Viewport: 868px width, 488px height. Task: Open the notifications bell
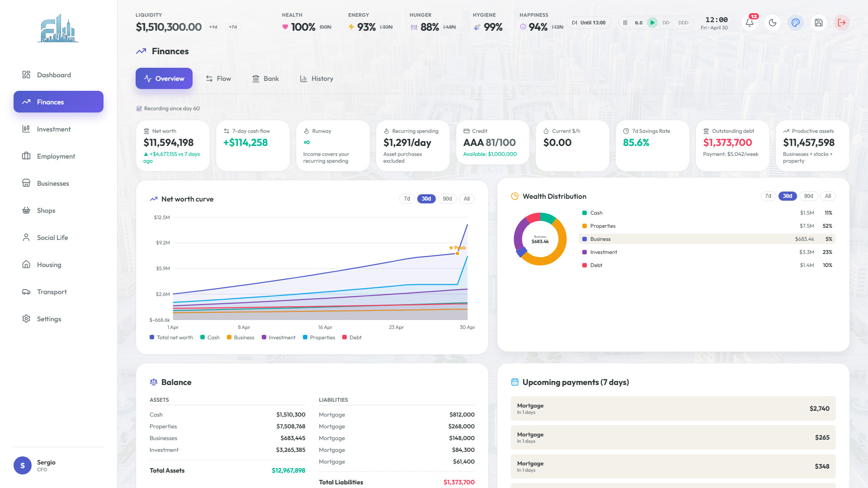[x=750, y=23]
